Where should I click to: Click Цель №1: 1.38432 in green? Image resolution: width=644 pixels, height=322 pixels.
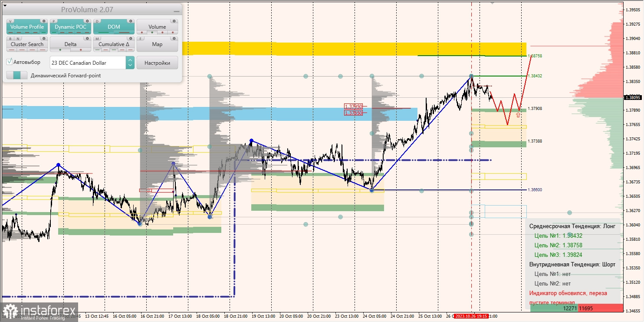[558, 236]
